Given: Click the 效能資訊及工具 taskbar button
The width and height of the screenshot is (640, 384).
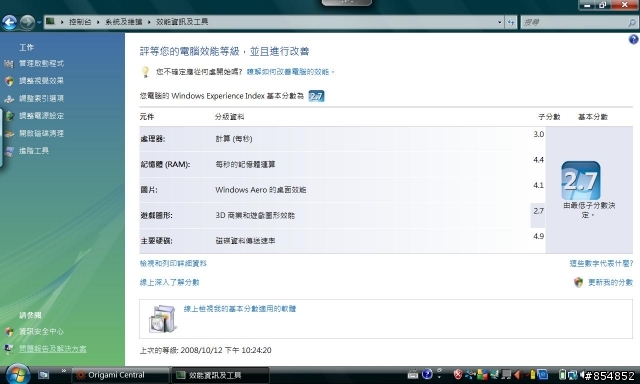Looking at the screenshot, I should [220, 375].
